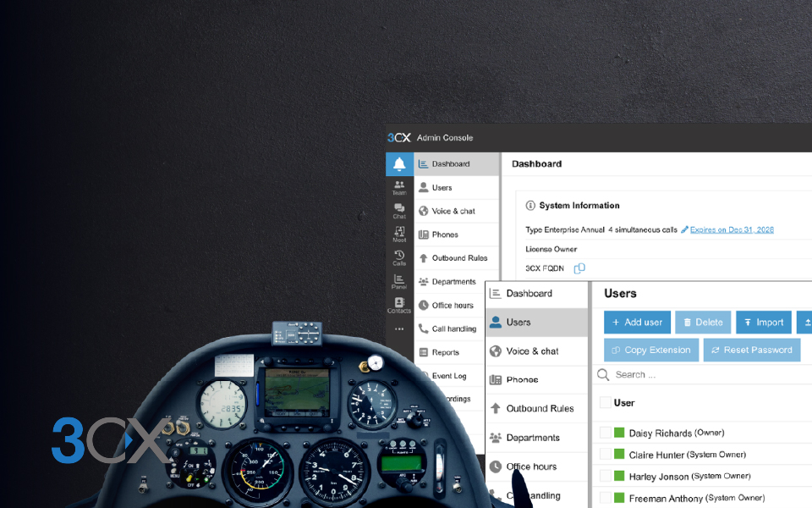Open Outbound Rules in the back Admin Console menu
The width and height of the screenshot is (812, 508).
coord(457,257)
